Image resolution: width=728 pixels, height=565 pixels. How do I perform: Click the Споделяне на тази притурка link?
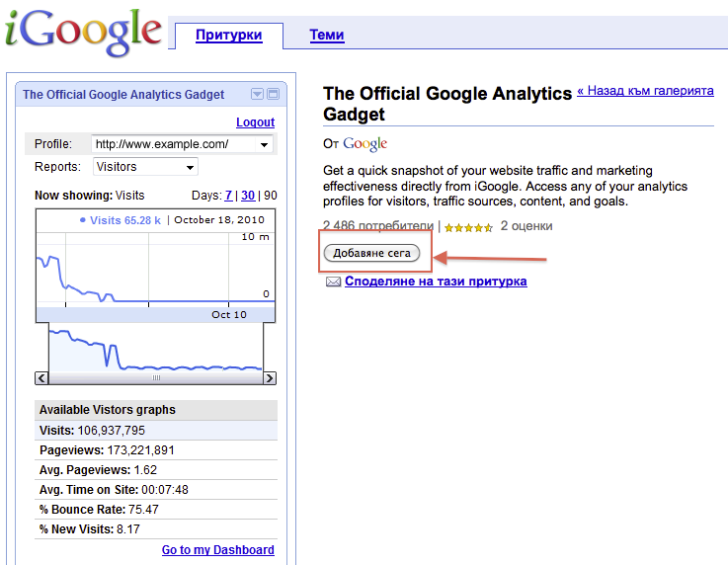[x=436, y=282]
